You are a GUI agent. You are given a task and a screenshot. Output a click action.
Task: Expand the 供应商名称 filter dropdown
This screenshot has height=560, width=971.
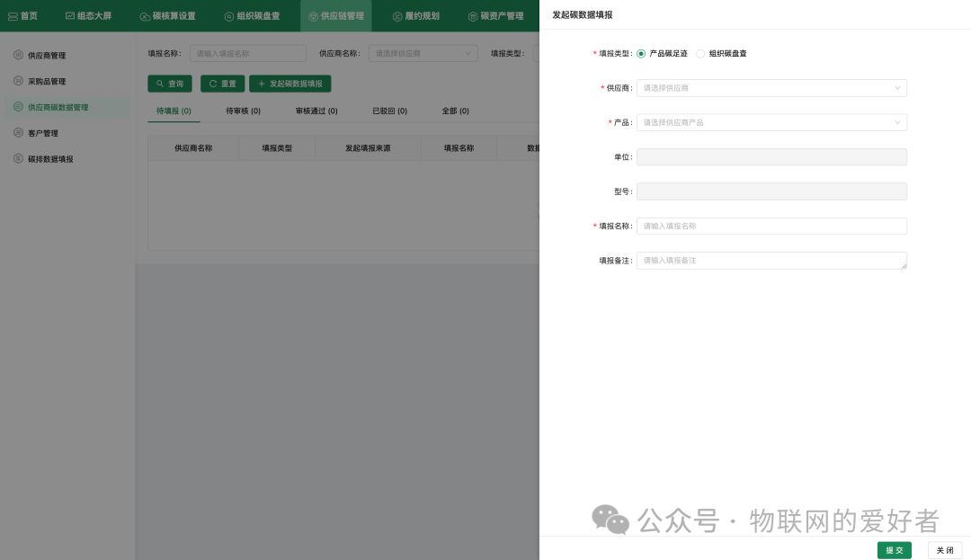(x=423, y=53)
